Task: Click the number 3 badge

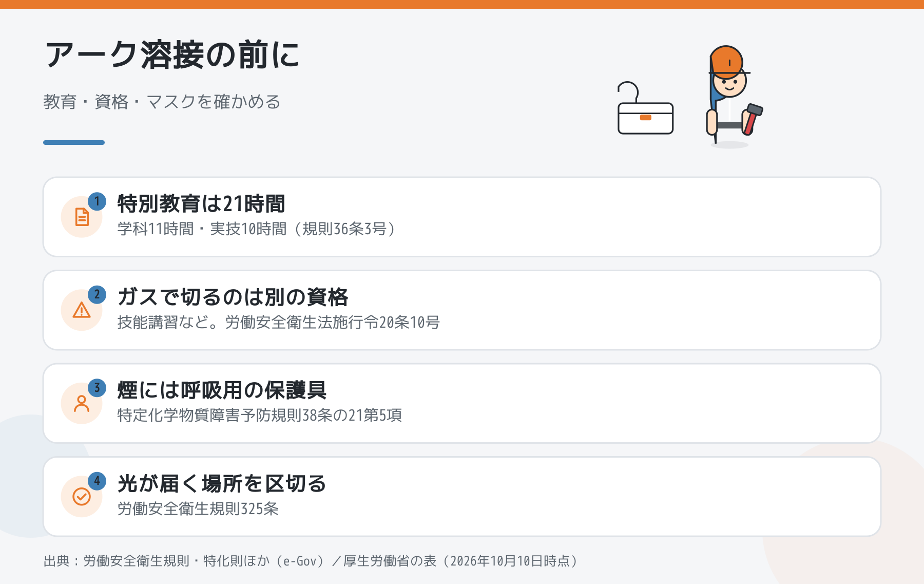Action: 97,388
